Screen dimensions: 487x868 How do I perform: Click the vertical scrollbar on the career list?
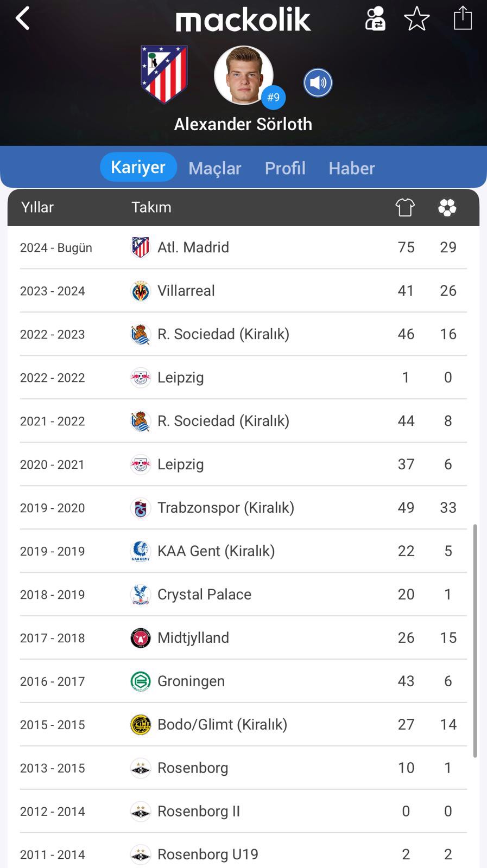click(x=475, y=640)
